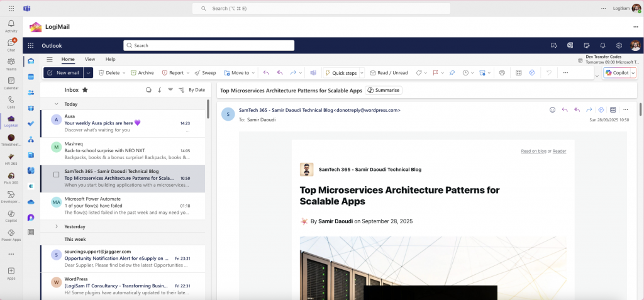Switch to the View tab
The height and width of the screenshot is (300, 644).
pyautogui.click(x=90, y=59)
